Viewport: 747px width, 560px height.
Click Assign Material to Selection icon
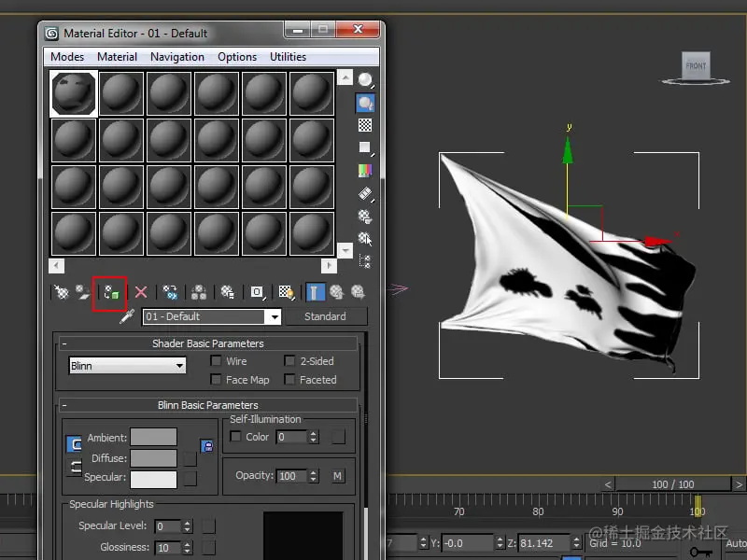(110, 292)
